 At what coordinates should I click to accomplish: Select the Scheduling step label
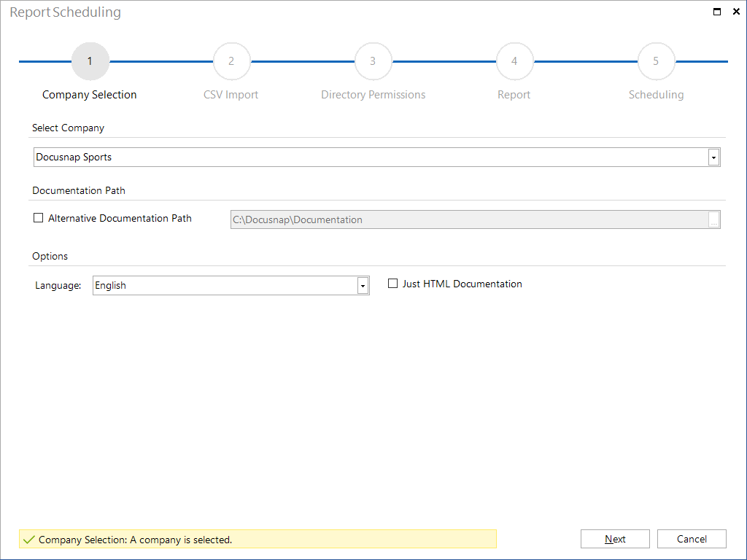[656, 95]
